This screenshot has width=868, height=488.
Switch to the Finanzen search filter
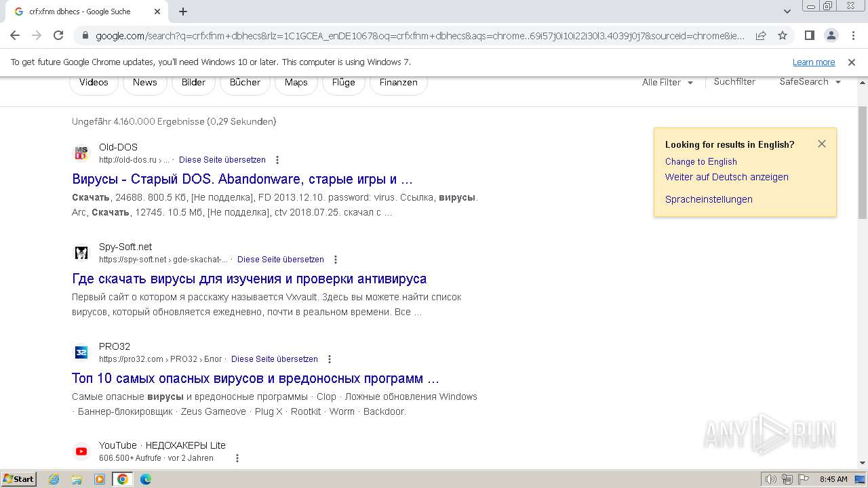[399, 83]
